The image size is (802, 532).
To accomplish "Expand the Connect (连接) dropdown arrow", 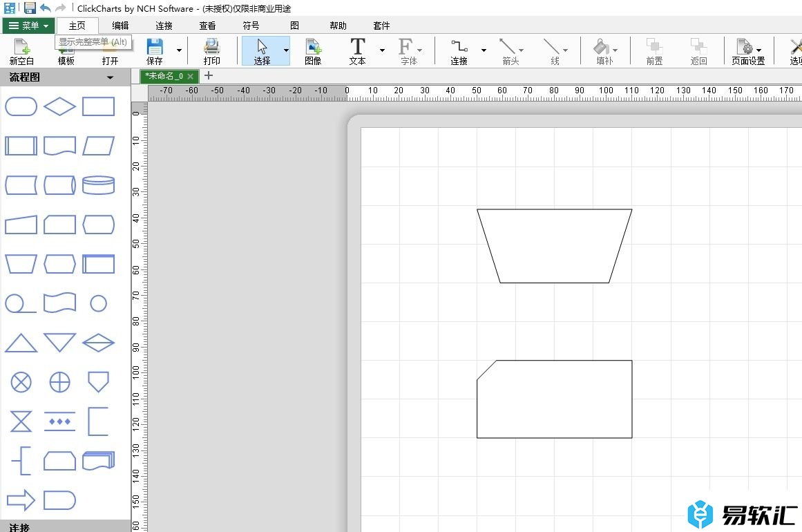I will pyautogui.click(x=484, y=50).
